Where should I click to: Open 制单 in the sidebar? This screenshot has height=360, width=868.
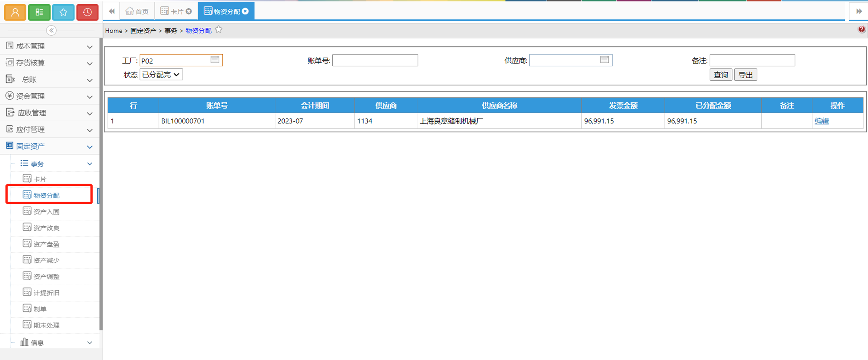pos(55,309)
